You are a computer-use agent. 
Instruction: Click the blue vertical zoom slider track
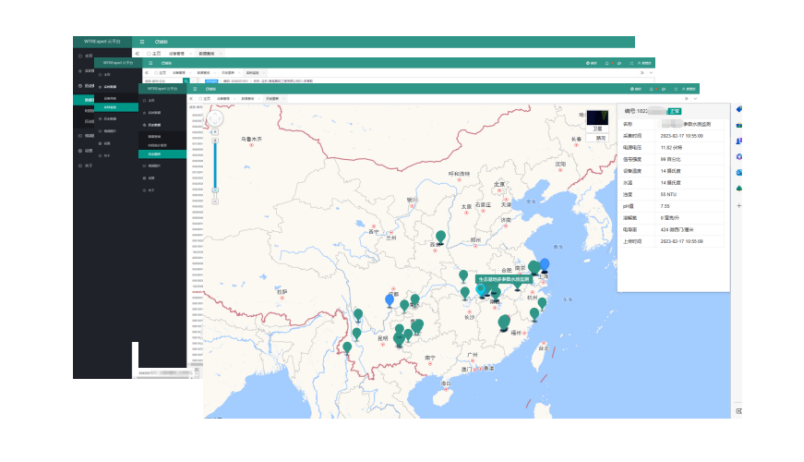(x=215, y=165)
